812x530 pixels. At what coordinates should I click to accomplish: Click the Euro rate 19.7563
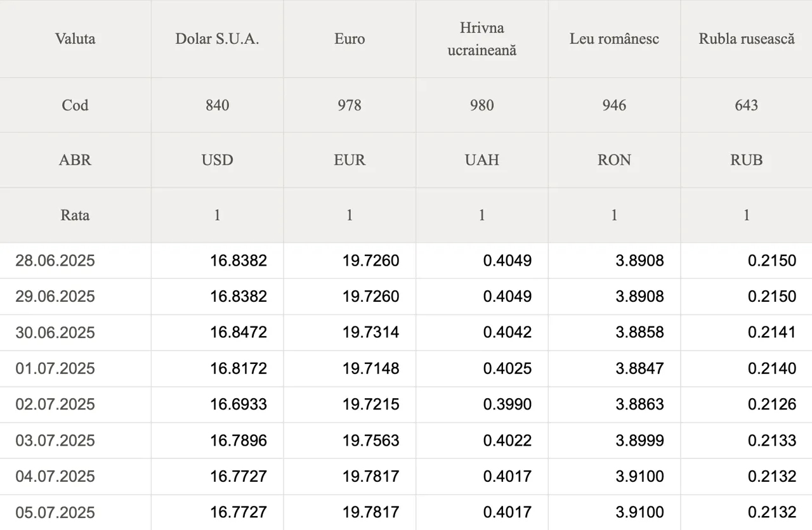[371, 441]
